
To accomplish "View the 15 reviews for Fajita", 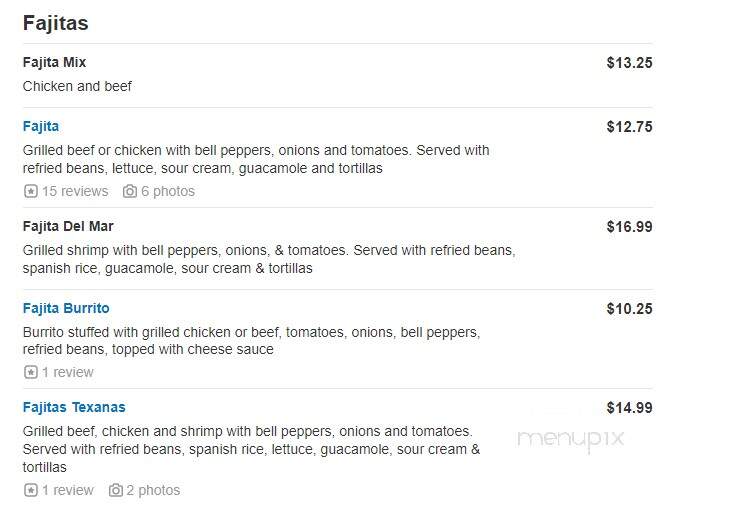I will click(x=75, y=191).
